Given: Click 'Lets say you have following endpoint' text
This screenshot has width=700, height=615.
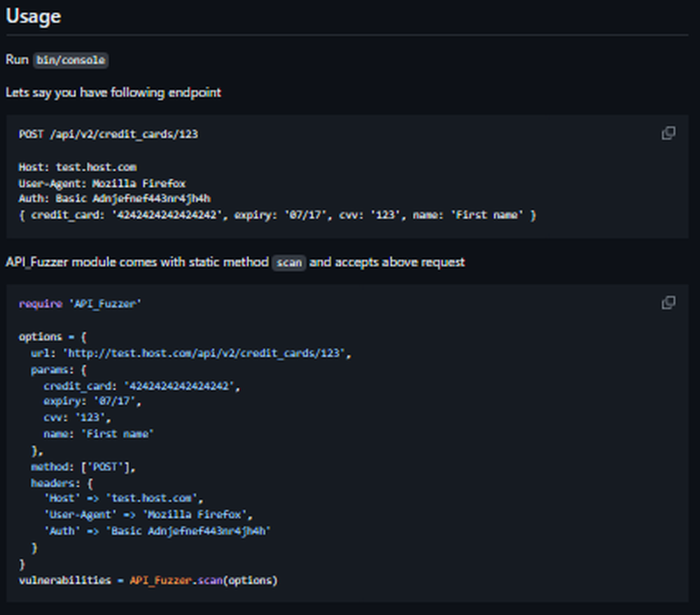Looking at the screenshot, I should pyautogui.click(x=113, y=93).
